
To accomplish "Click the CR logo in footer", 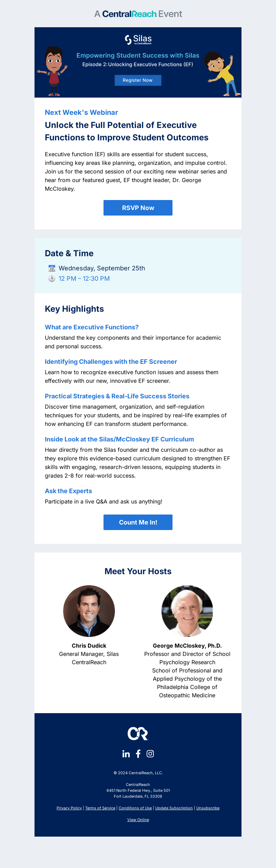I will coord(138,734).
